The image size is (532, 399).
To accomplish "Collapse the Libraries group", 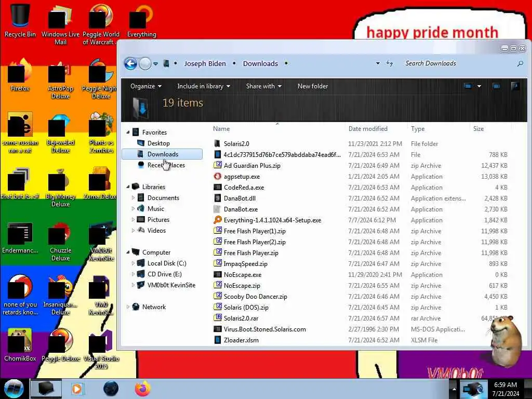I will pos(128,187).
